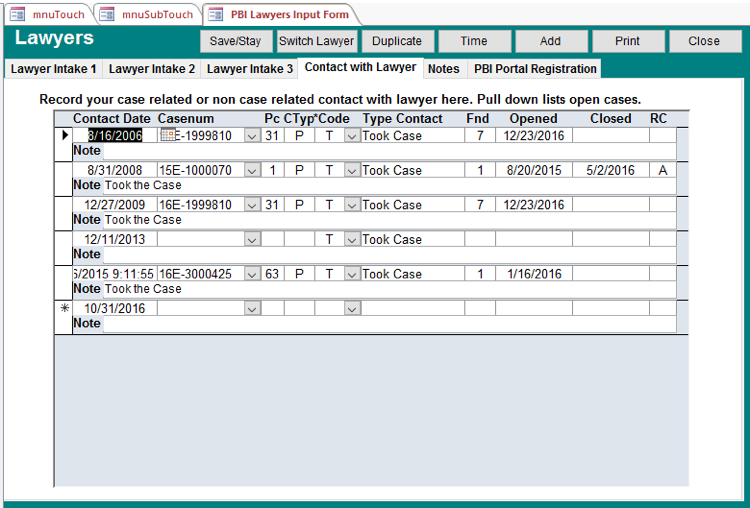750x508 pixels.
Task: Expand Code dropdown in new record row
Action: tap(351, 309)
